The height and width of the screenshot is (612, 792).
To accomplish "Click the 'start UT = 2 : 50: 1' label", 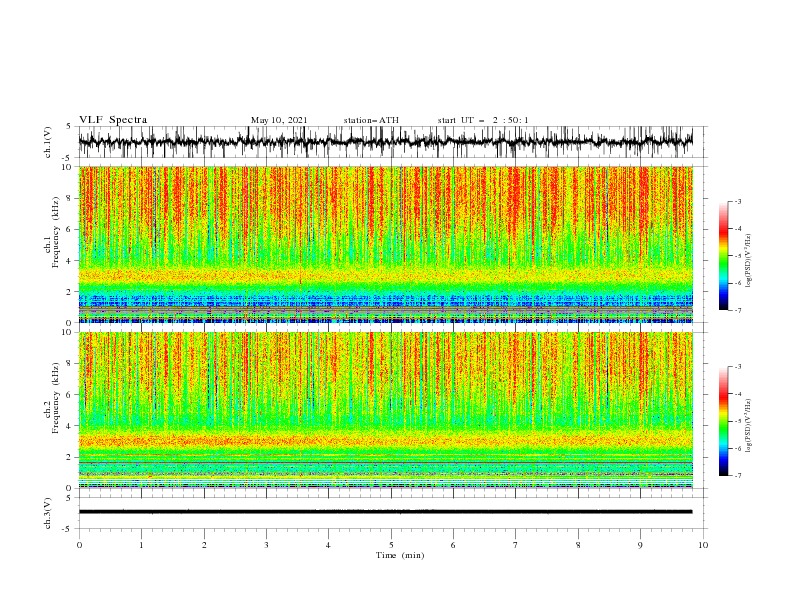I will 483,120.
